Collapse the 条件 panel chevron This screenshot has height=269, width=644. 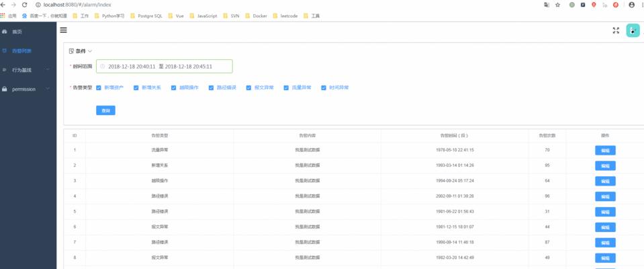90,51
